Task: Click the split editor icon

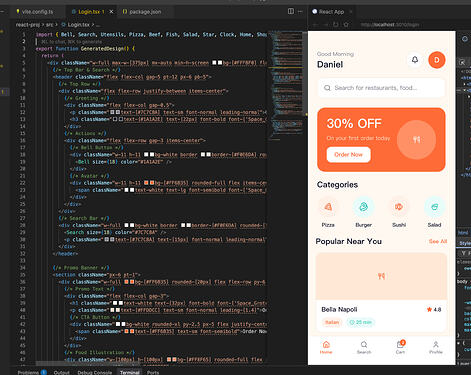Action: click(291, 11)
